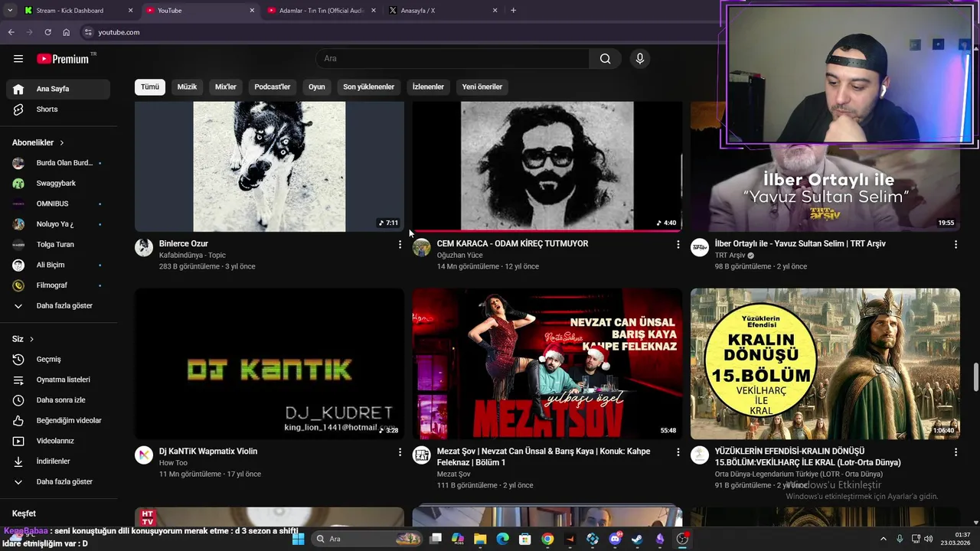Click the search magnifier button
Screen dimensions: 980x551
pyautogui.click(x=605, y=59)
